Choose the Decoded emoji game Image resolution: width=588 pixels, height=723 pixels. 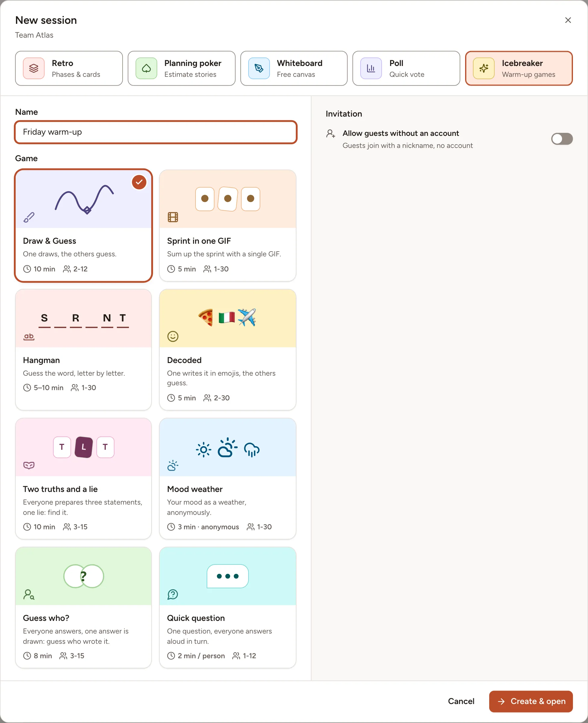228,349
